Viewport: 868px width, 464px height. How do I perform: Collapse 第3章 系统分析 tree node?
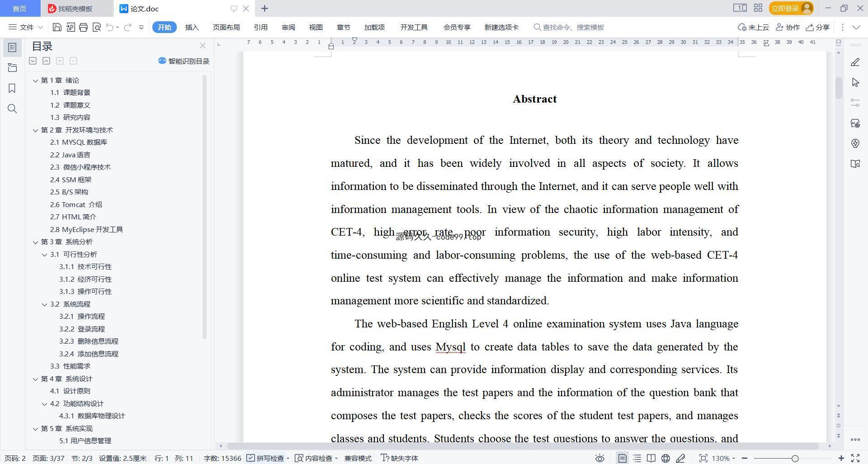[x=35, y=242]
